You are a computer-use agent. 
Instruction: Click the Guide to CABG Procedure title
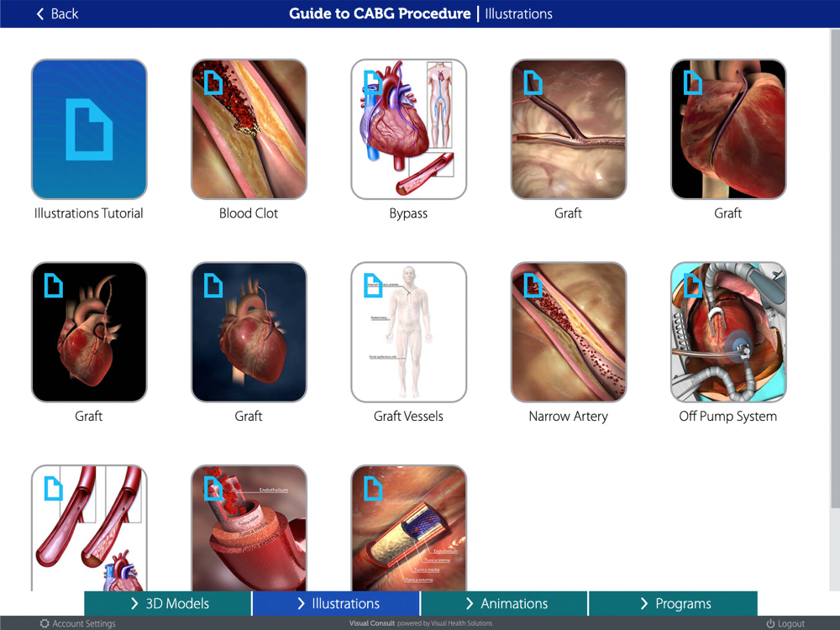(380, 13)
